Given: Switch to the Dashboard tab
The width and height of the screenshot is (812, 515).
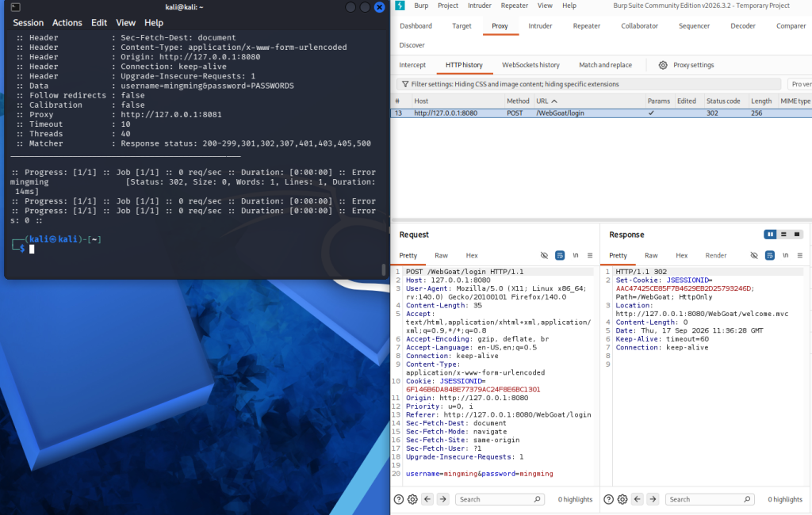Looking at the screenshot, I should [x=416, y=26].
